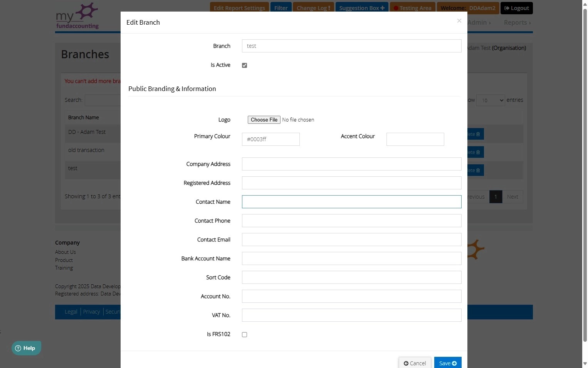
Task: Switch to the Testing Area
Action: (412, 8)
